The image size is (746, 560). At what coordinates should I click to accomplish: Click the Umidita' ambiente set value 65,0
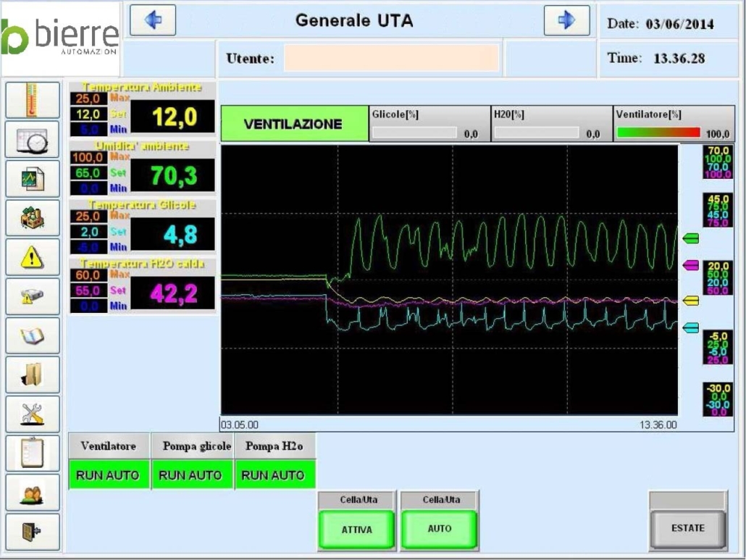(88, 173)
